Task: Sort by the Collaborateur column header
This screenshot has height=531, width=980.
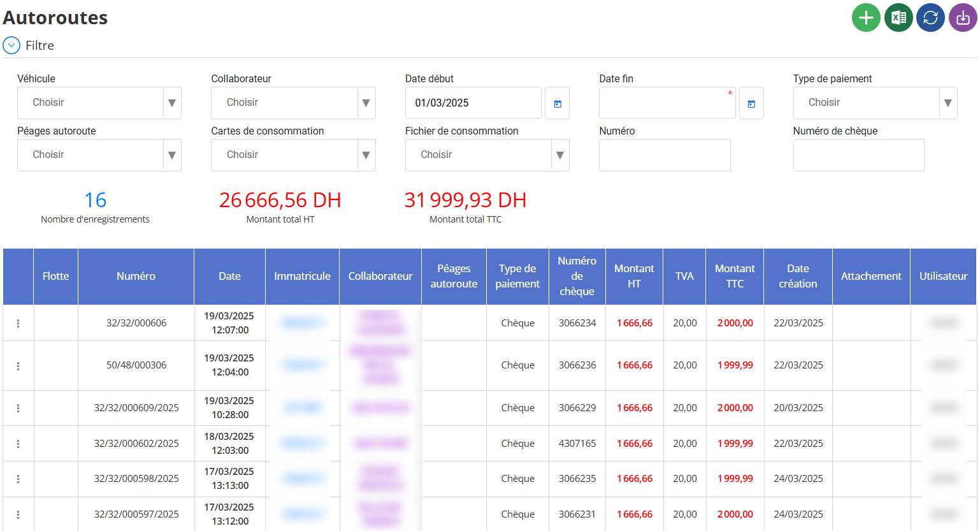Action: point(380,276)
